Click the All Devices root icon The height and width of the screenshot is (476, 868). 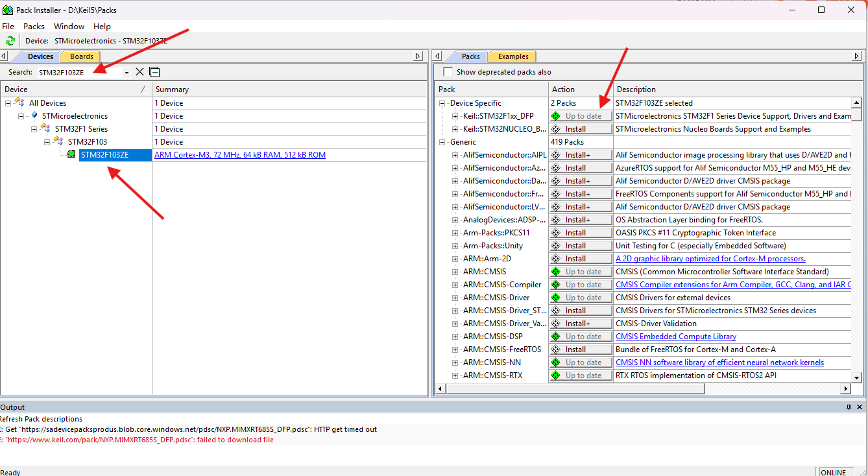20,102
